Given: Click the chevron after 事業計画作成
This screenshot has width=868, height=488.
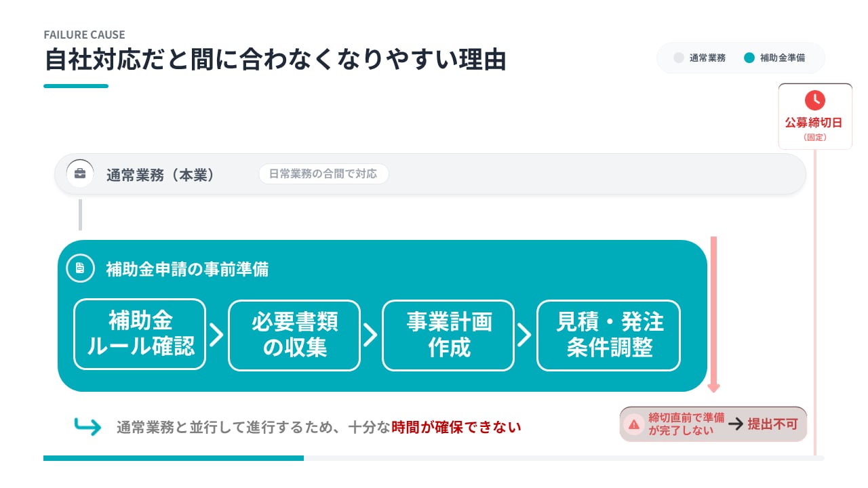Looking at the screenshot, I should point(525,335).
